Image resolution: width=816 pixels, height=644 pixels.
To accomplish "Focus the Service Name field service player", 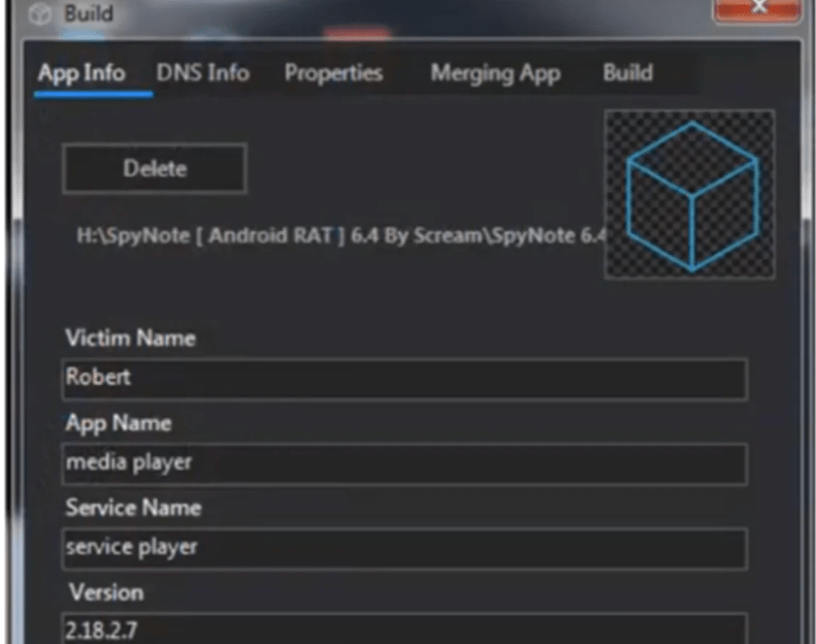I will pyautogui.click(x=405, y=549).
